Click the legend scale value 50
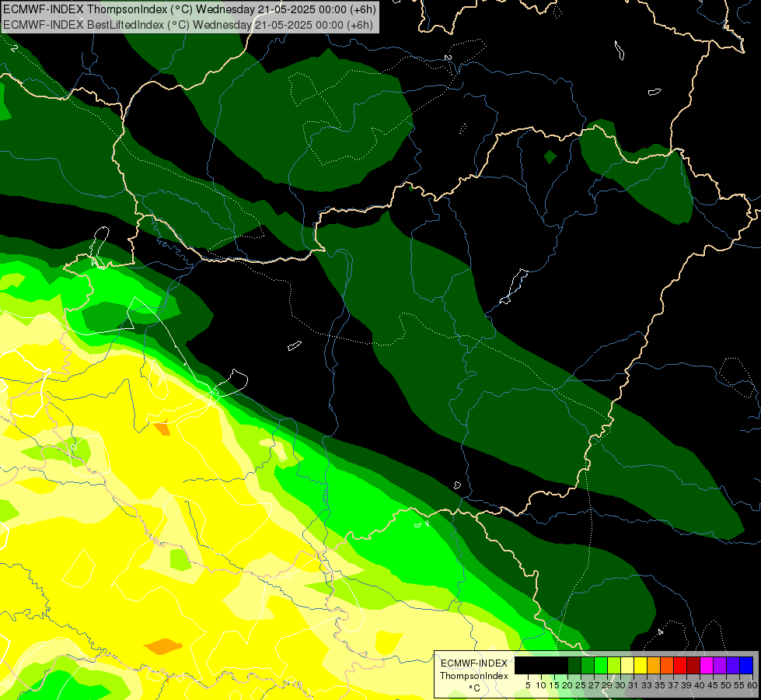Screen dimensions: 761x700 coord(725,685)
